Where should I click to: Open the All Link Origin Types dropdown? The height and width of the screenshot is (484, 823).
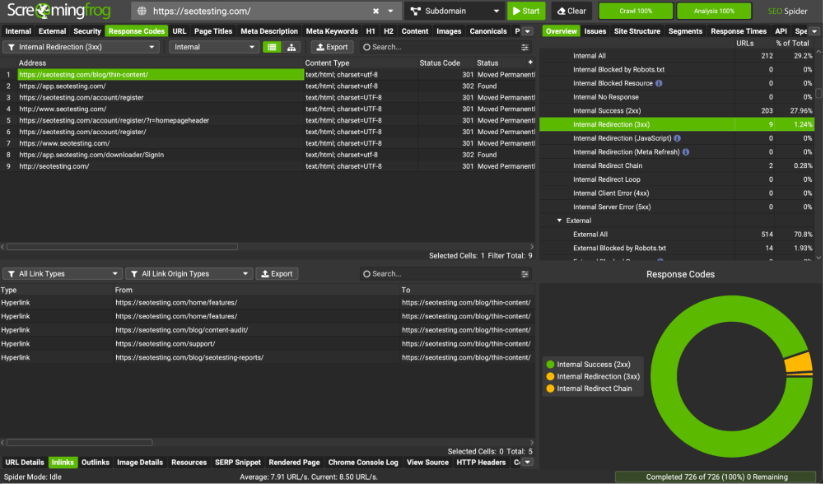(189, 274)
